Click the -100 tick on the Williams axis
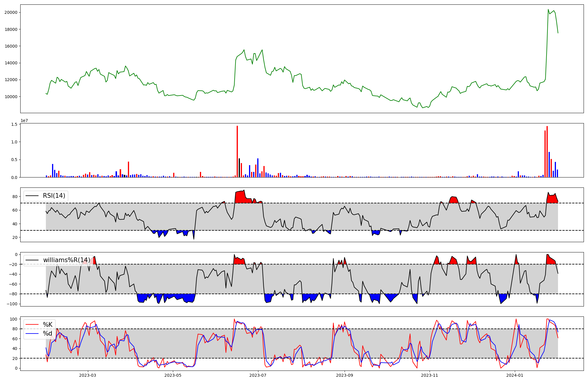Viewport: 588px width, 382px height. pos(12,304)
